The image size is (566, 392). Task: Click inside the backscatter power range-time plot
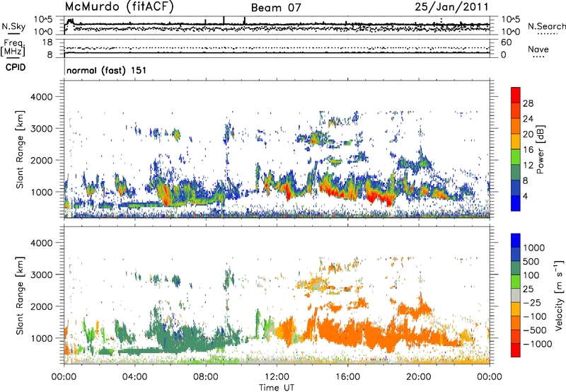pos(277,149)
